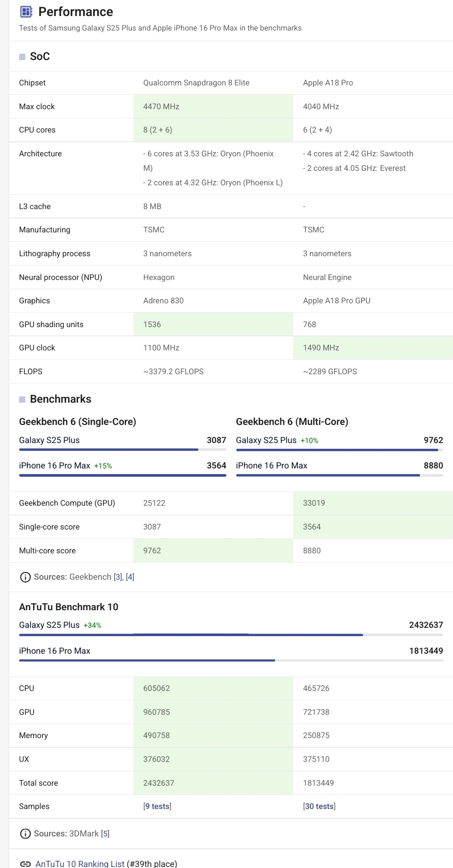Viewport: 453px width, 868px height.
Task: Click the info icon beside Sources: 3DMark
Action: coord(25,834)
